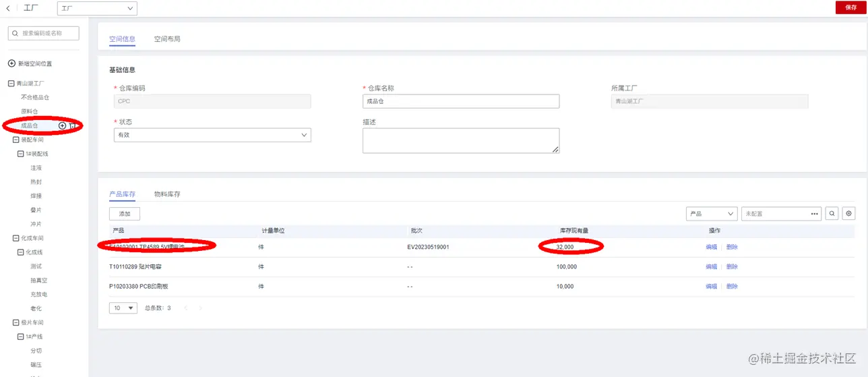Click the P10203380 PCB印刷板 product cell
Viewport: 868px width, 377px height.
(139, 287)
